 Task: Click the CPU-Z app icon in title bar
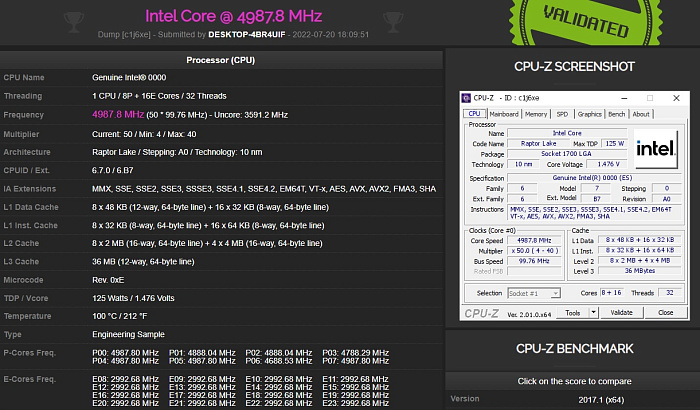click(466, 98)
